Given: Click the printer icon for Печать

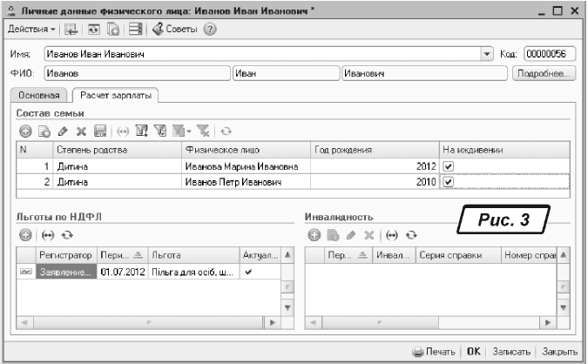Looking at the screenshot, I should tap(417, 352).
